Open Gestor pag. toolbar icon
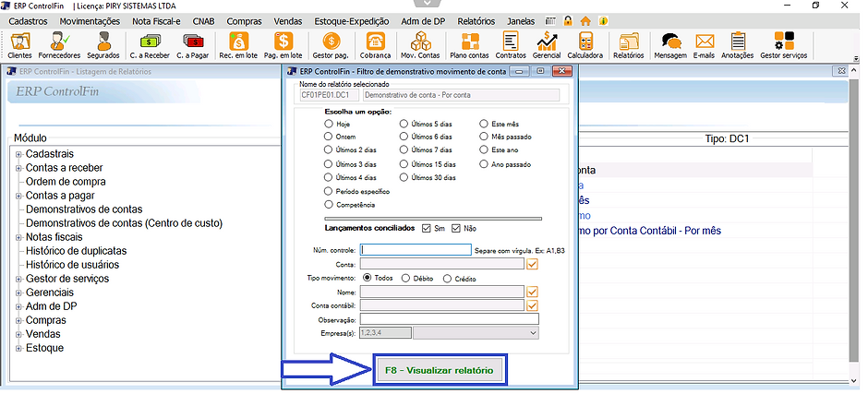868x406 pixels. [331, 45]
